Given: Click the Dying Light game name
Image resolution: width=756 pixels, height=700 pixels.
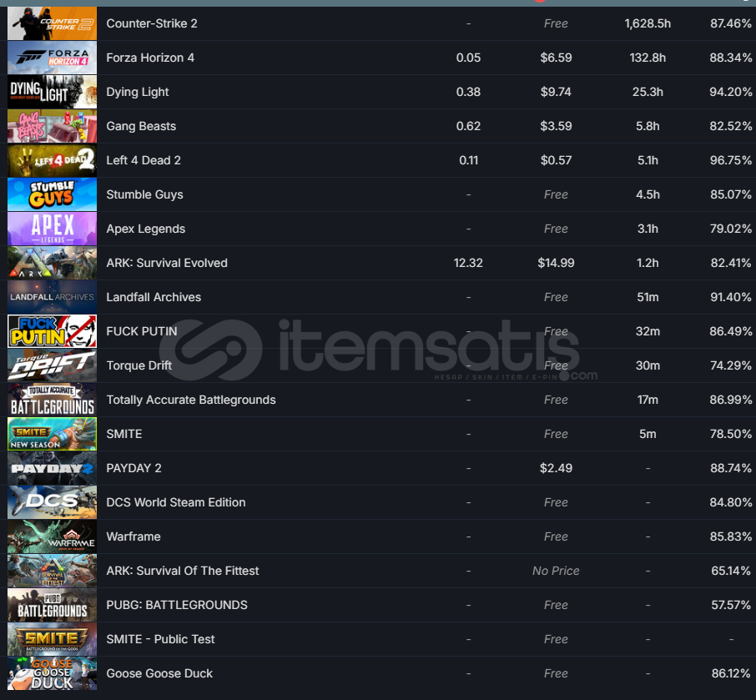Looking at the screenshot, I should tap(138, 92).
